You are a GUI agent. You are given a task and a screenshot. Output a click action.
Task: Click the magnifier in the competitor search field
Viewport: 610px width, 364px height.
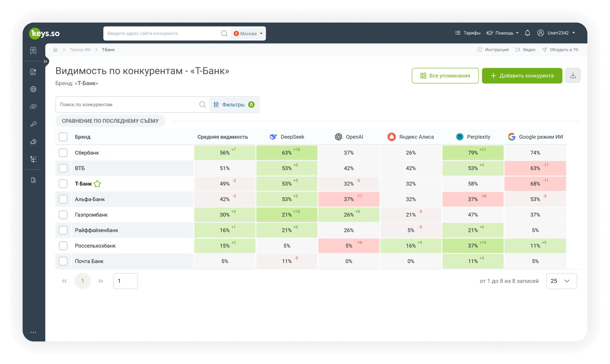point(202,104)
